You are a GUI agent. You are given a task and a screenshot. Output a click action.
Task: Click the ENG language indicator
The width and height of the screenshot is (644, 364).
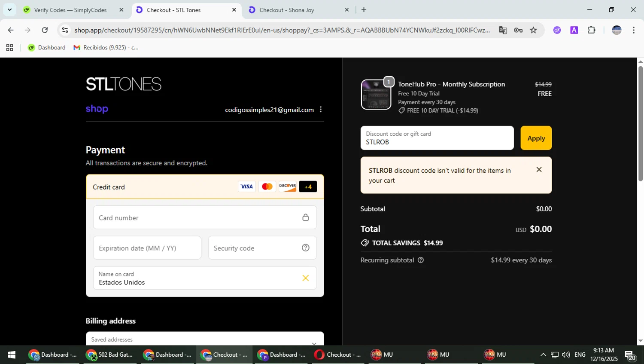[x=580, y=355]
